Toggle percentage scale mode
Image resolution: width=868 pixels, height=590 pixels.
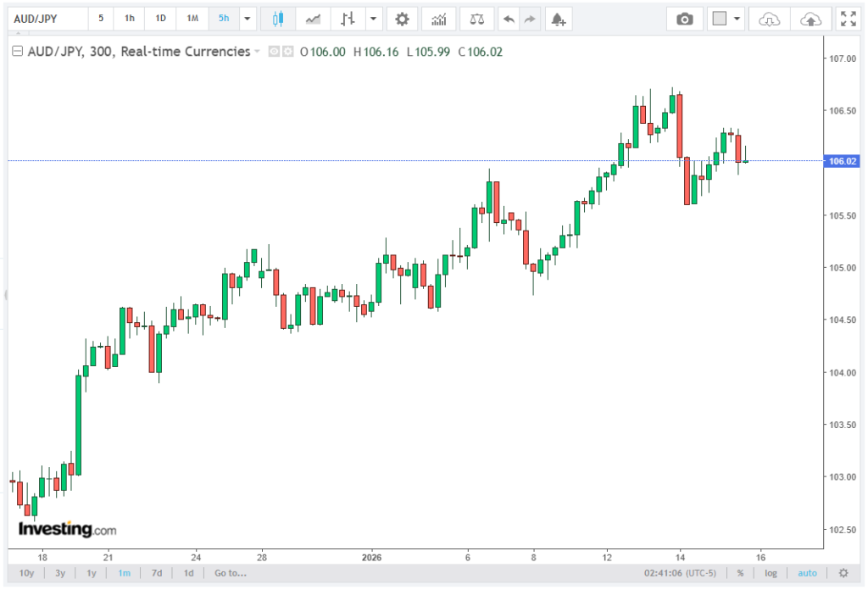[x=740, y=573]
